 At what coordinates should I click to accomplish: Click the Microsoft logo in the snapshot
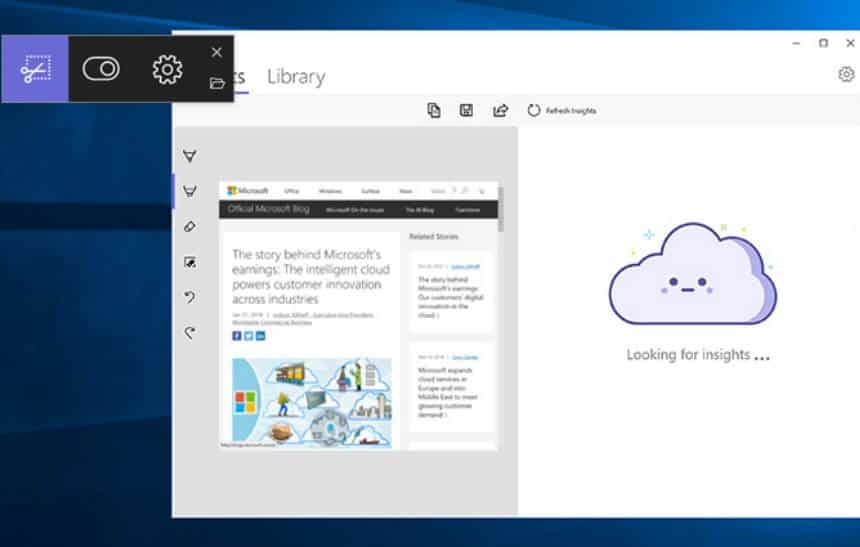click(248, 190)
